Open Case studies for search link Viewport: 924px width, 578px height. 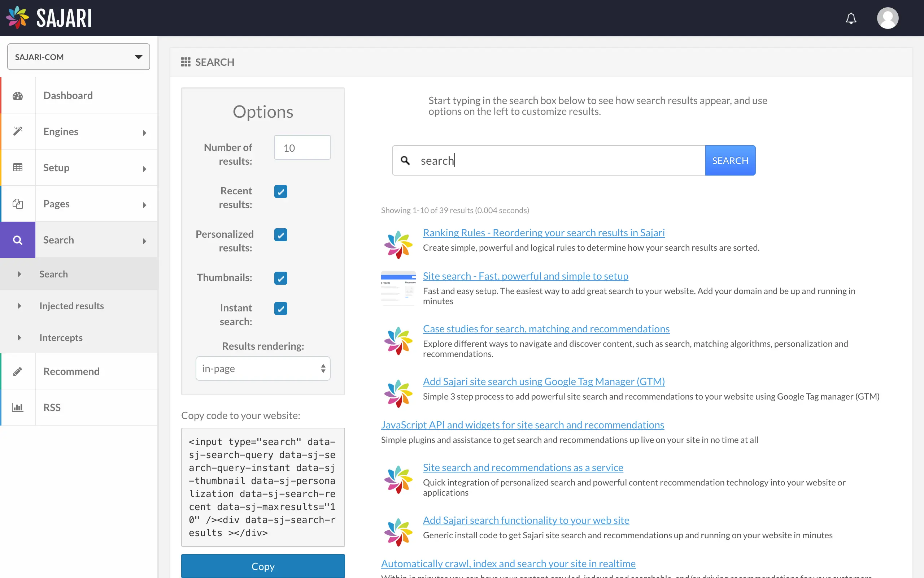[546, 329]
